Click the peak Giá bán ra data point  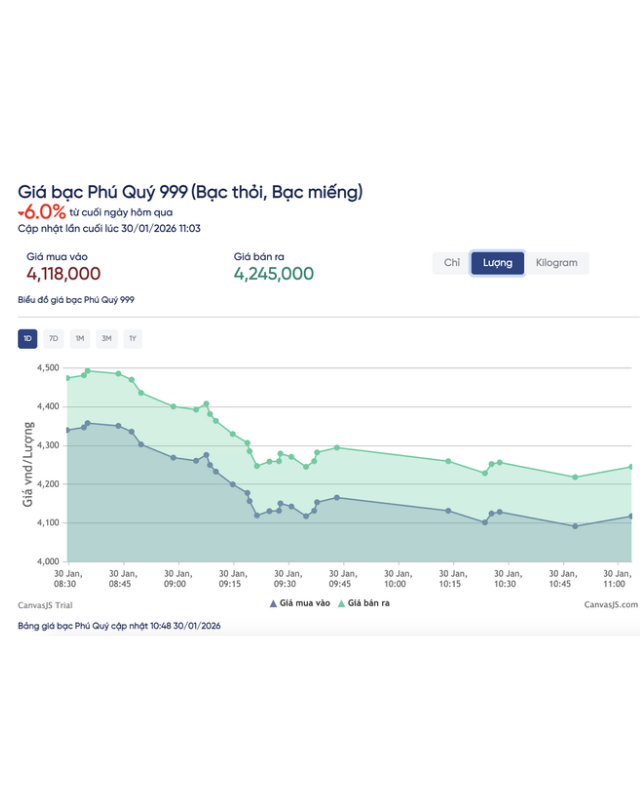(88, 371)
